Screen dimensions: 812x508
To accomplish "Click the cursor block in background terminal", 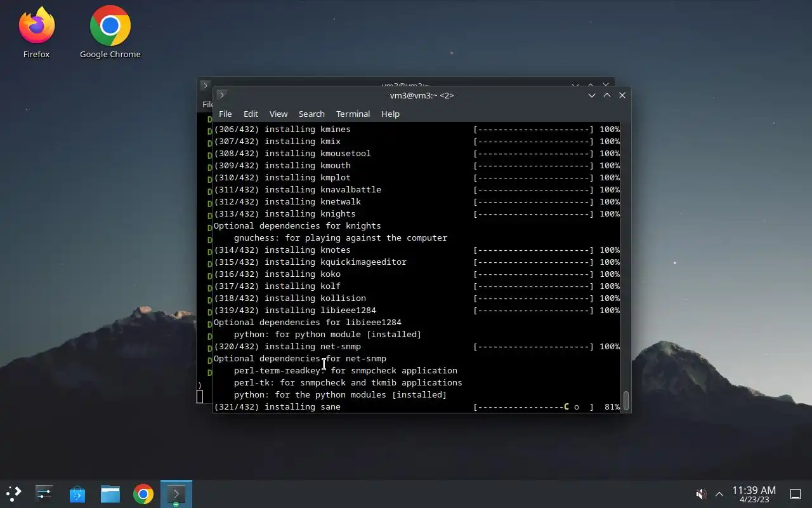I will [200, 396].
